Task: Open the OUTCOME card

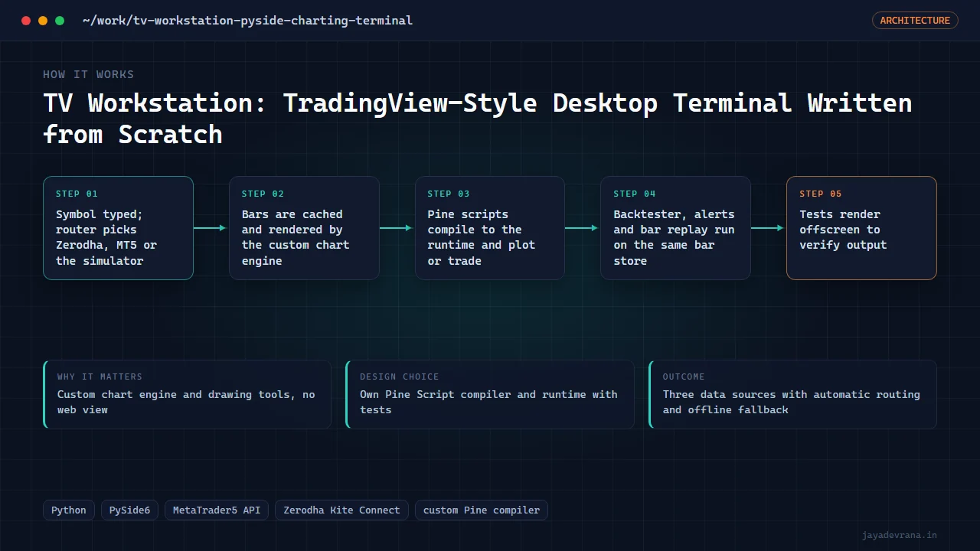Action: pyautogui.click(x=792, y=394)
